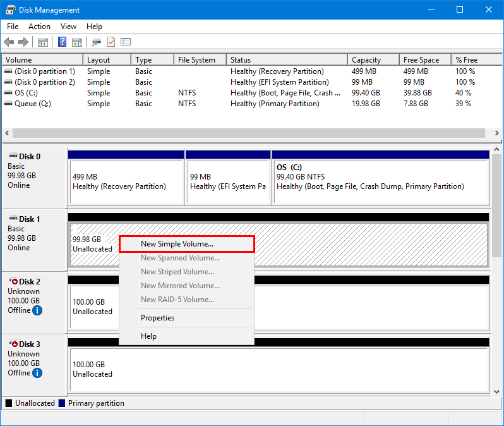This screenshot has width=504, height=426.
Task: Click the Connect/Rescan disk toolbar icon
Action: point(96,42)
